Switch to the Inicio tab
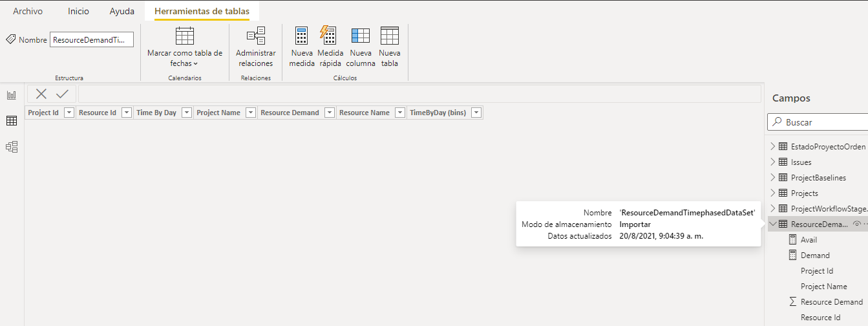The height and width of the screenshot is (326, 868). tap(78, 11)
